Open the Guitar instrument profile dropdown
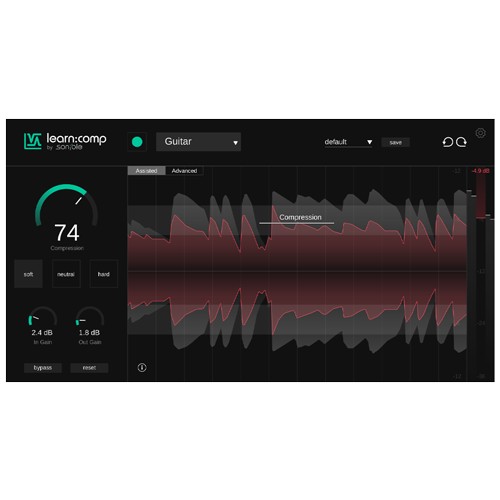This screenshot has height=500, width=500. (198, 142)
